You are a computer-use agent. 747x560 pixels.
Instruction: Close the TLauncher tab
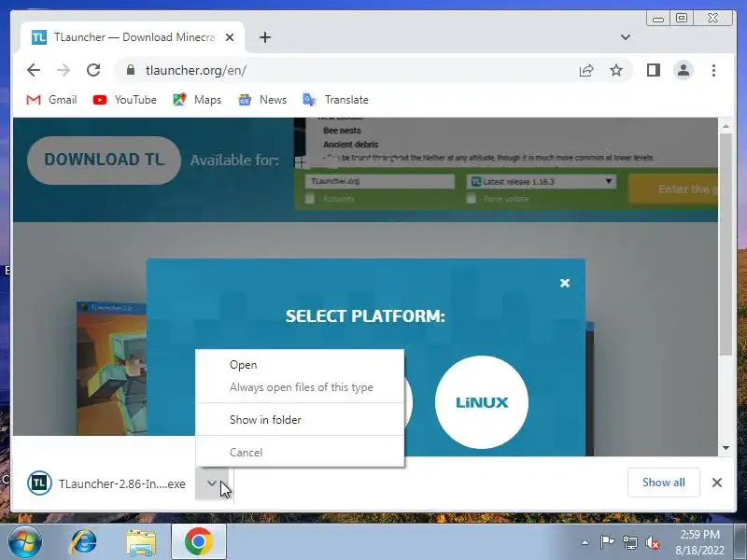click(x=230, y=37)
